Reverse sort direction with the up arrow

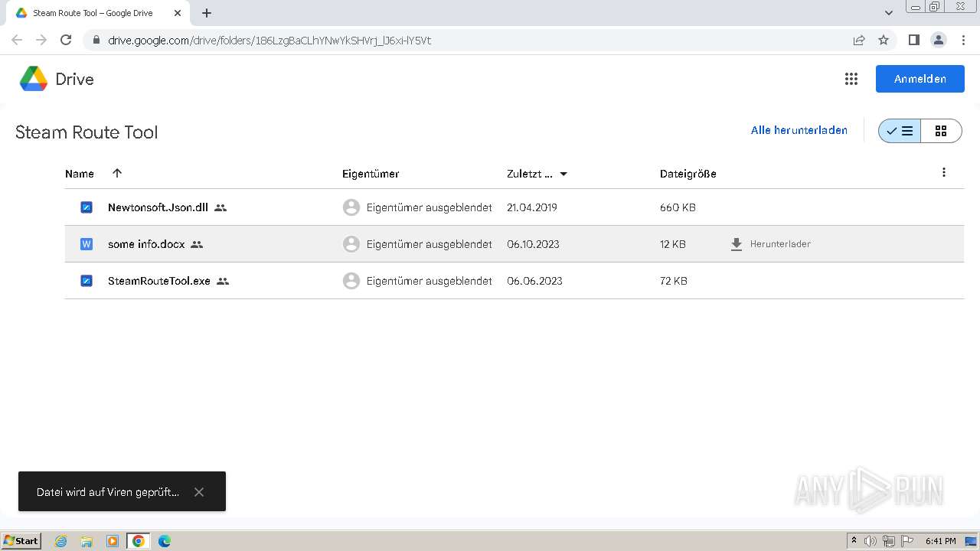117,173
